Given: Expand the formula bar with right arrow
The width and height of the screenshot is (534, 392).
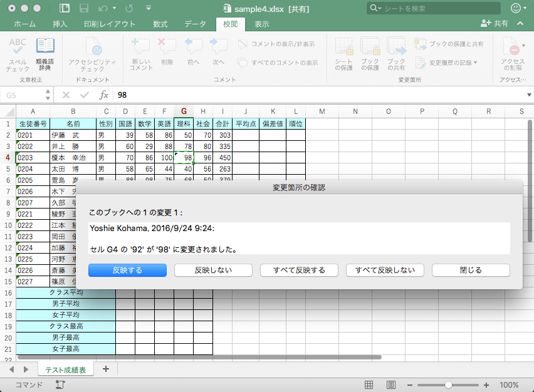Looking at the screenshot, I should [x=529, y=95].
